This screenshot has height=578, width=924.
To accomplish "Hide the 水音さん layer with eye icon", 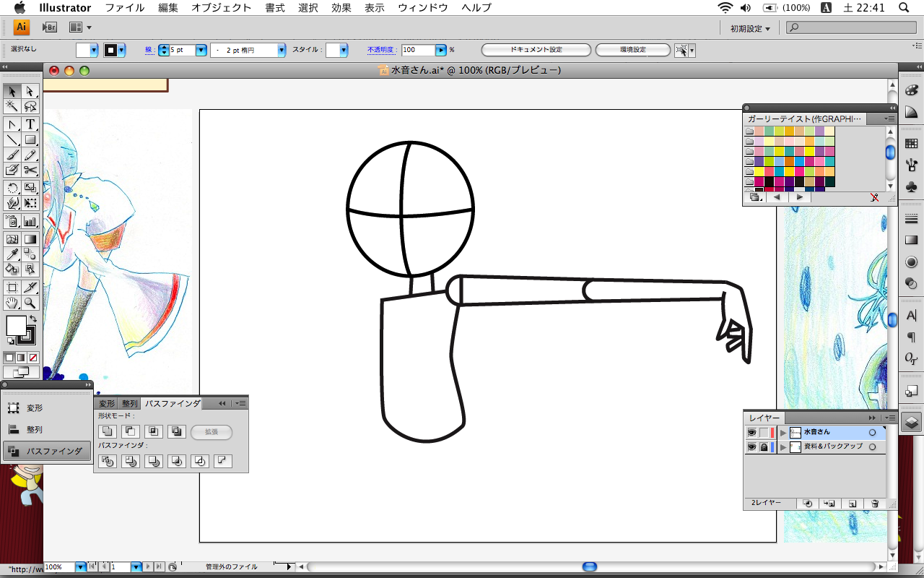I will point(751,432).
